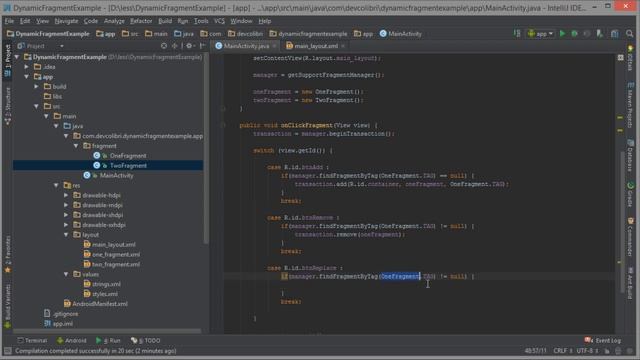This screenshot has width=640, height=360.
Task: Open Project Structure from the toolbar
Action: click(x=615, y=33)
